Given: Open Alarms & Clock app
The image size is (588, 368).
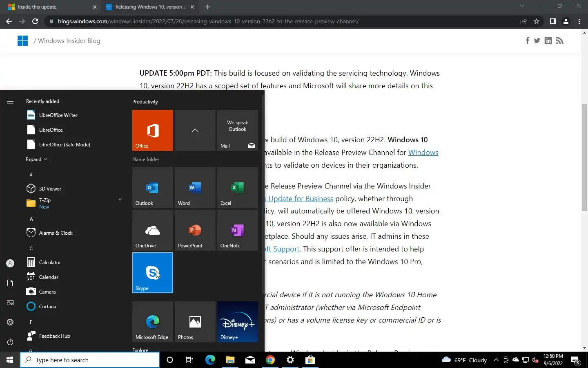Looking at the screenshot, I should 73,233.
